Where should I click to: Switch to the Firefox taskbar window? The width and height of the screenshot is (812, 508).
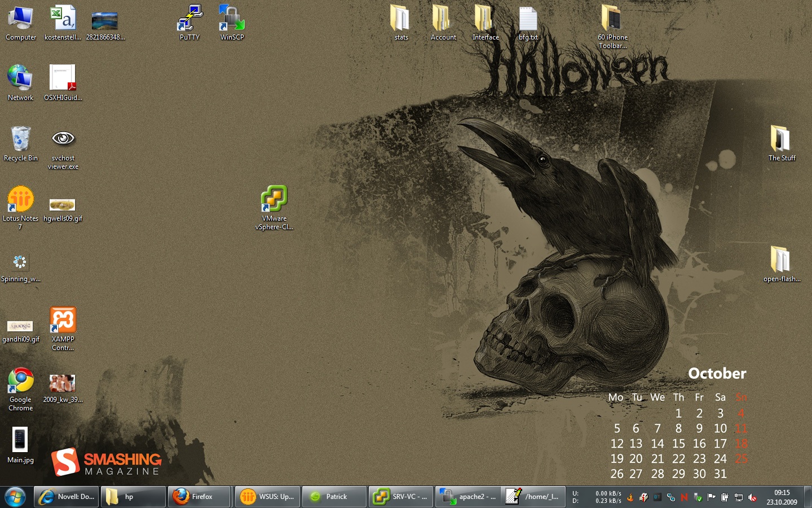(200, 497)
